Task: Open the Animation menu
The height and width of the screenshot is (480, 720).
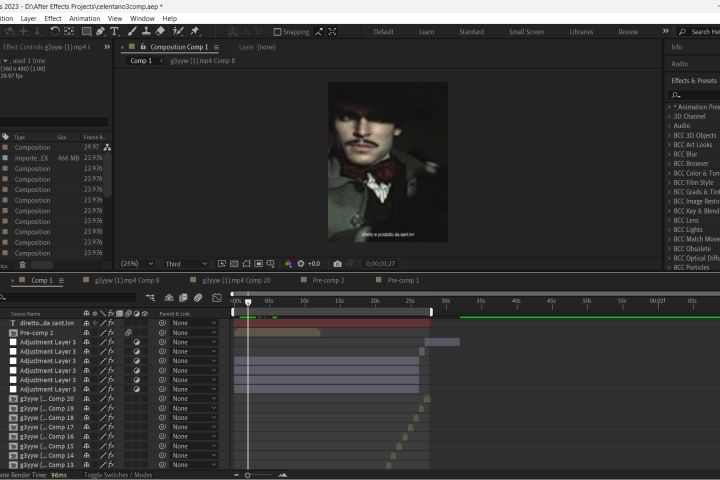Action: 85,18
